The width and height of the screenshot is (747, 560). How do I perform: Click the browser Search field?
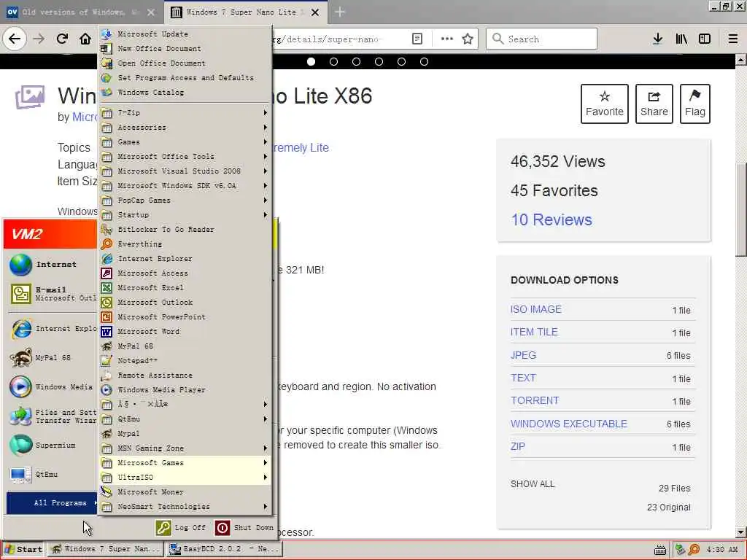click(x=542, y=39)
